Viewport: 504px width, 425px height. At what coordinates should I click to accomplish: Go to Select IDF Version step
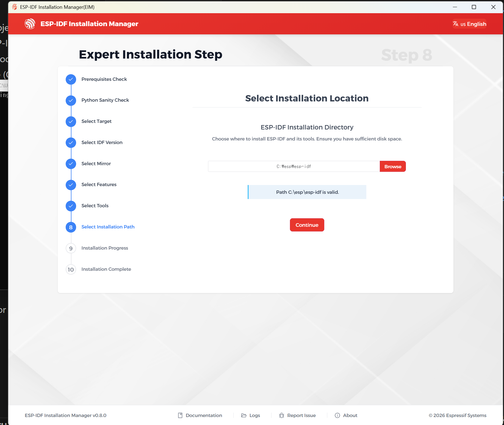point(102,142)
